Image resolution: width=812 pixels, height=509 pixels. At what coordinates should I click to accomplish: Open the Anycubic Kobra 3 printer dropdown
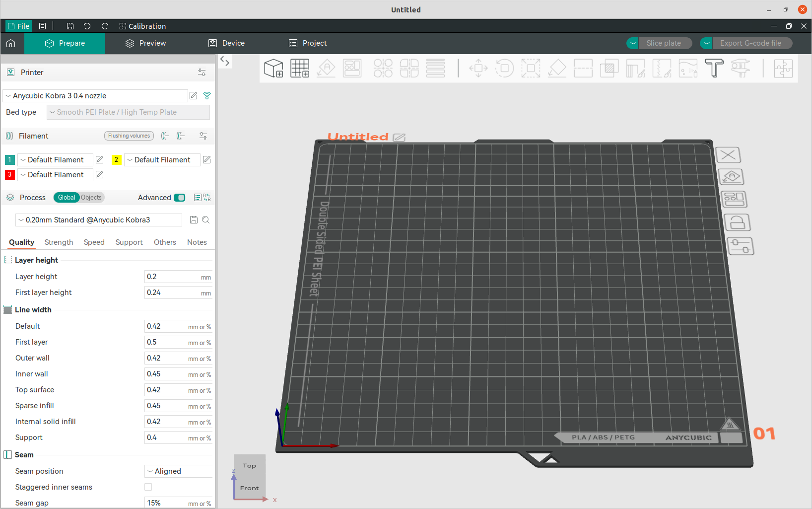coord(95,96)
